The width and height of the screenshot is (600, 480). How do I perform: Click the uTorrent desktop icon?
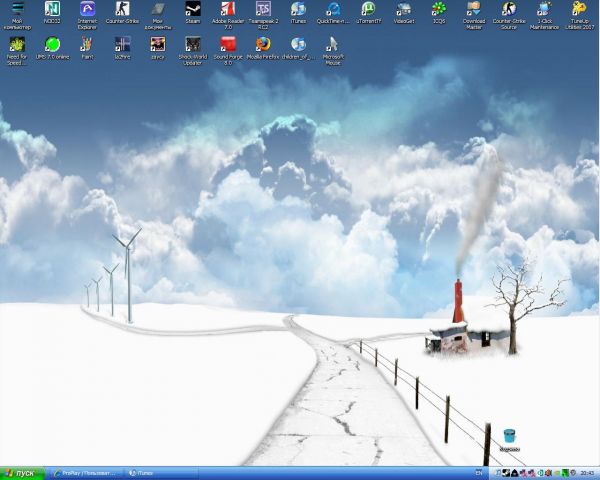368,10
